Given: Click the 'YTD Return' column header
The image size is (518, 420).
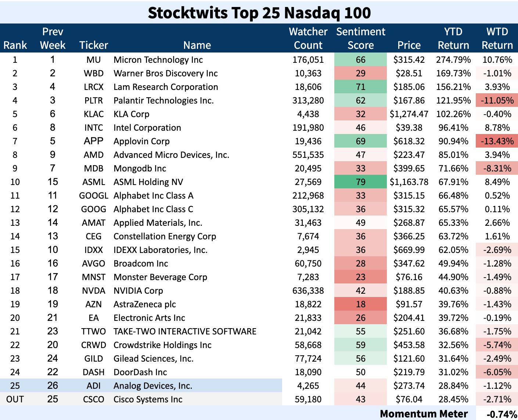Looking at the screenshot, I should pyautogui.click(x=453, y=39).
